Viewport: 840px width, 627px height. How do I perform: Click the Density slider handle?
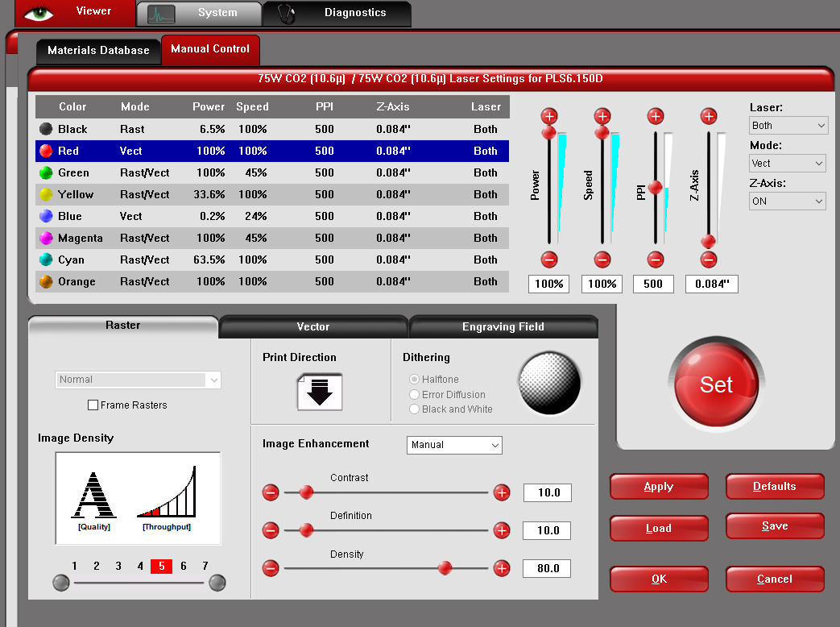[445, 568]
